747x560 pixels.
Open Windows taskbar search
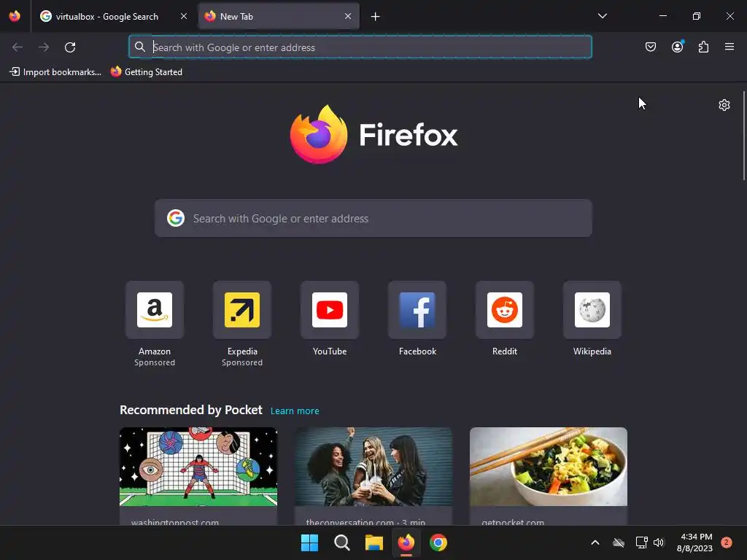pyautogui.click(x=341, y=542)
